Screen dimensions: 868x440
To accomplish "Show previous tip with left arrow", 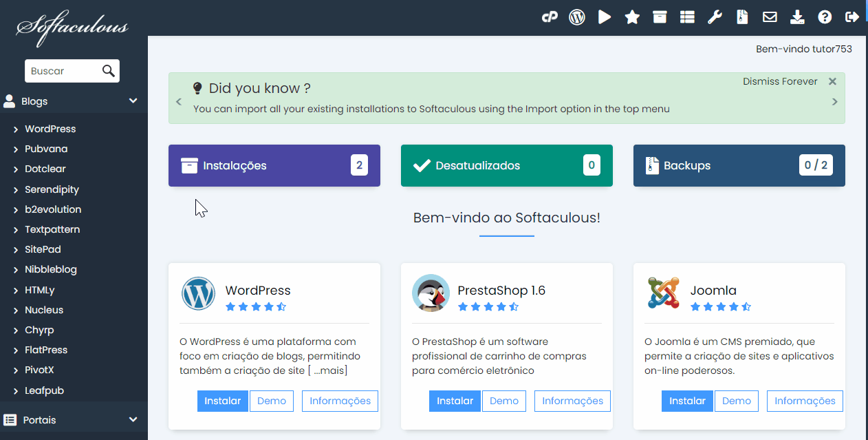I will 179,102.
